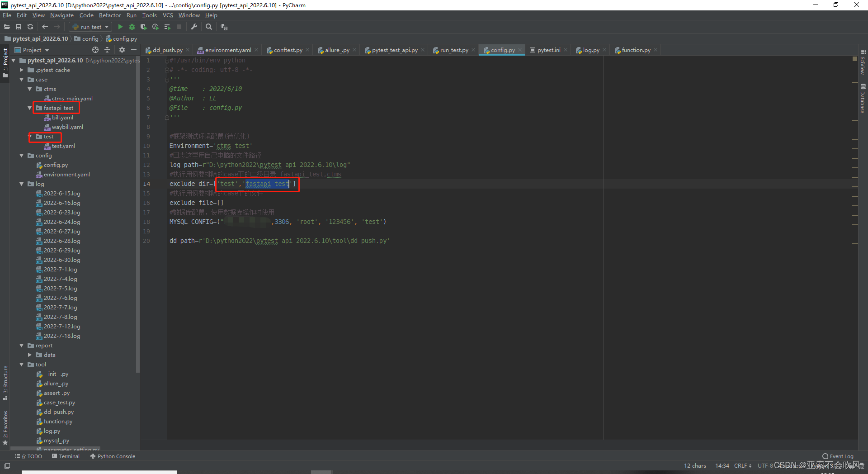Click the Synchronize refresh icon

point(30,27)
